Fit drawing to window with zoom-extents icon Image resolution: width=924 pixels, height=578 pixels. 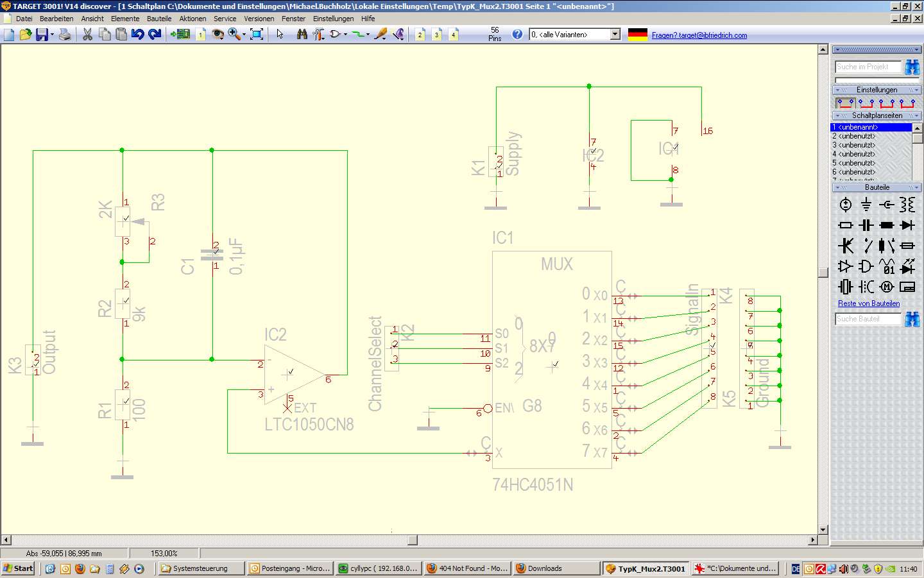coord(257,35)
